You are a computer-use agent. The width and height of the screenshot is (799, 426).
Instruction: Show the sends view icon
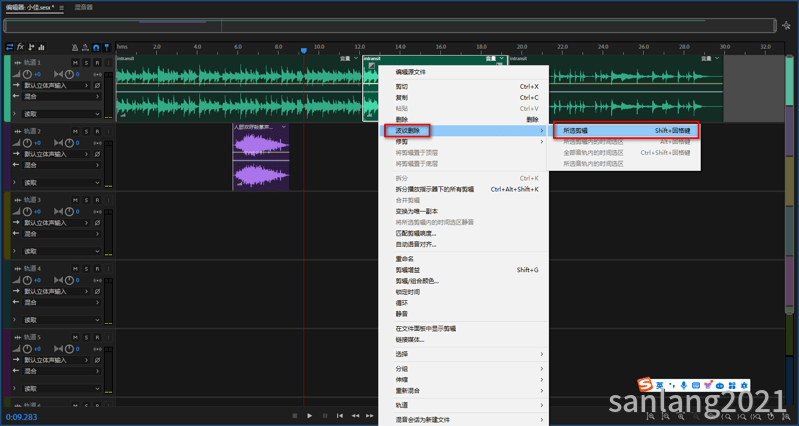pyautogui.click(x=31, y=47)
